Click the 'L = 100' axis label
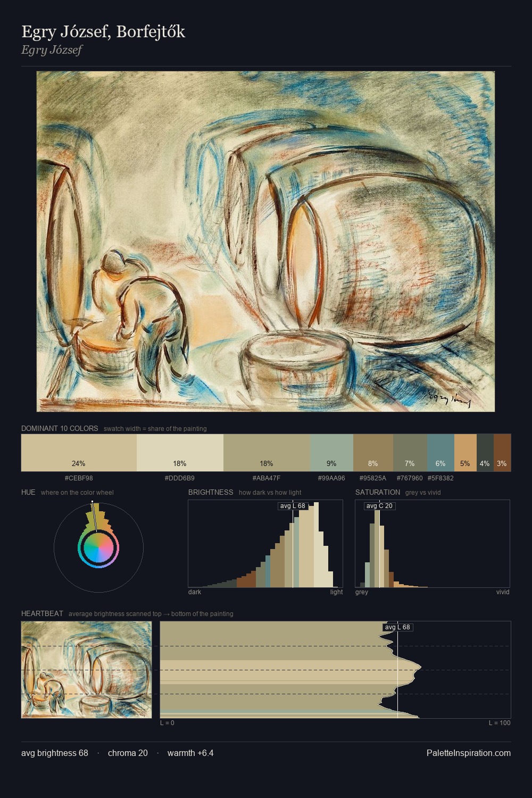 pos(500,723)
